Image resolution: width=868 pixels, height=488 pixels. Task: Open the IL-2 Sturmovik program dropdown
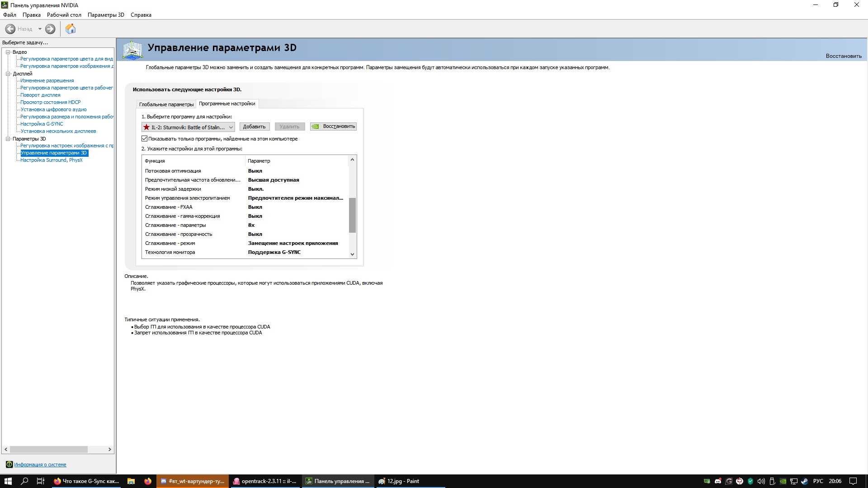pyautogui.click(x=188, y=127)
